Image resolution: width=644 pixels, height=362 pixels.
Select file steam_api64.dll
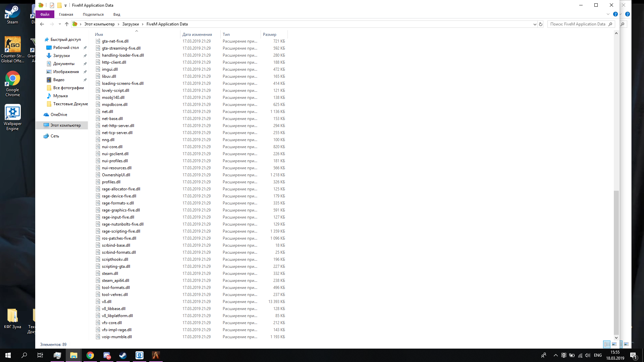pos(115,281)
